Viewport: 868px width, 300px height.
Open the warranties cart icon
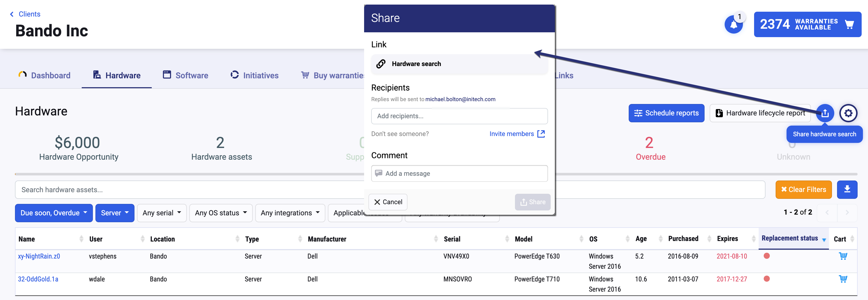(849, 24)
